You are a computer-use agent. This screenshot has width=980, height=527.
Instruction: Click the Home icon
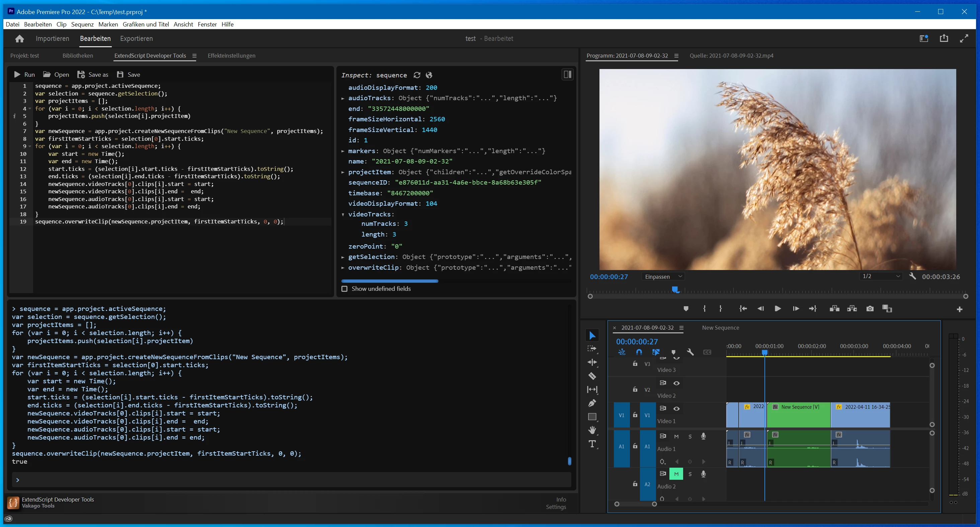click(x=19, y=39)
